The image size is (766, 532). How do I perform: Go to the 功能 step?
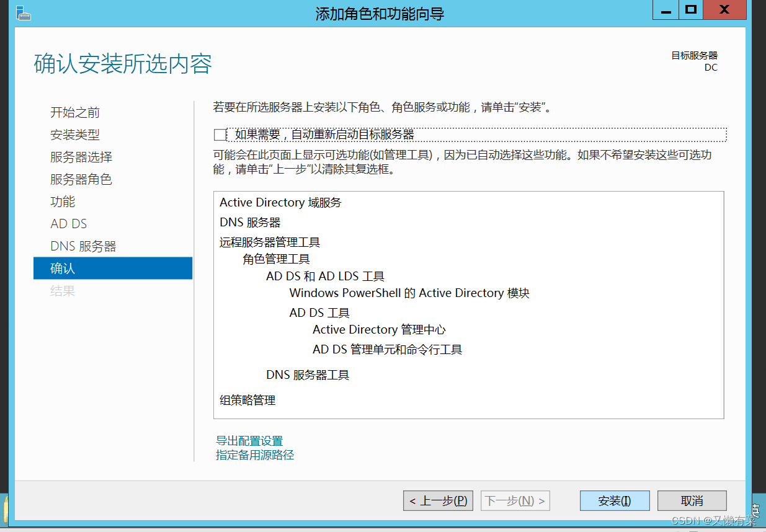point(63,202)
